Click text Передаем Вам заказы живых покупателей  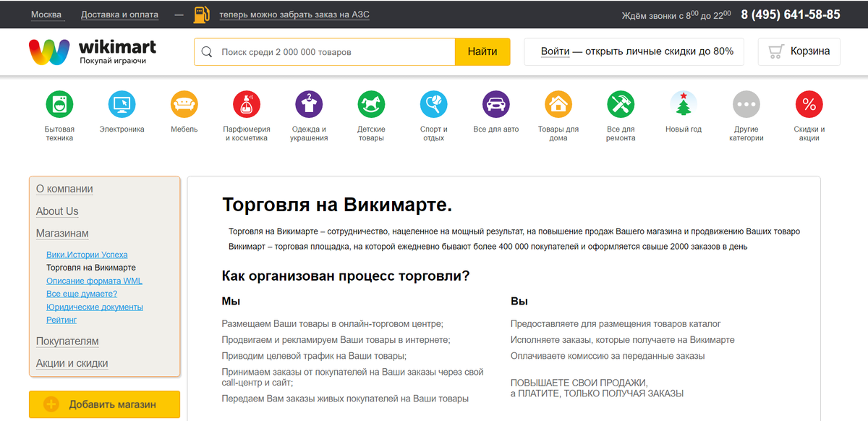[345, 399]
